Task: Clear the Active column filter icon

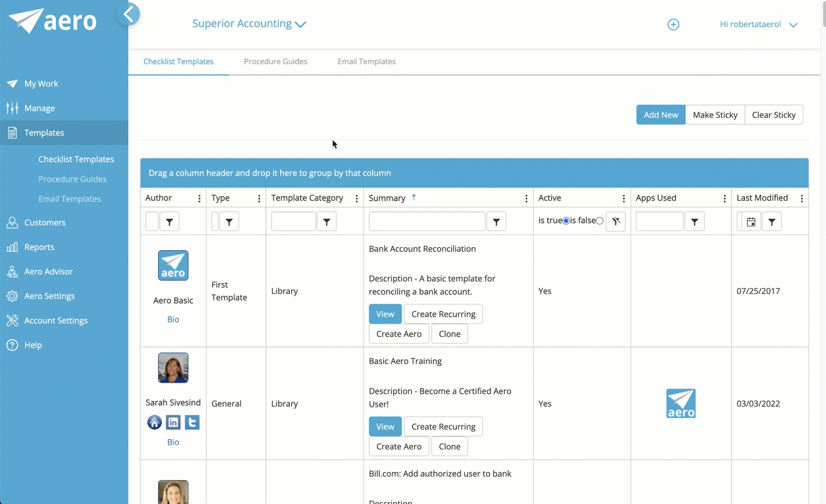Action: click(x=616, y=222)
